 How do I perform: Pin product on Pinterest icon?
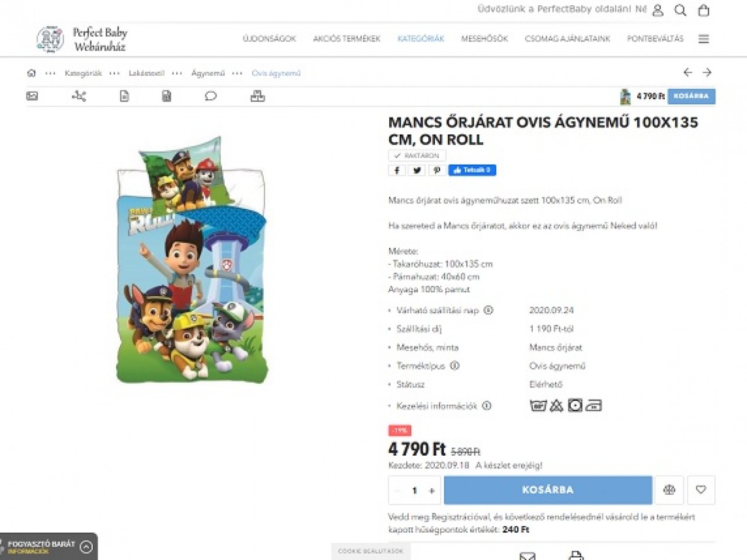pyautogui.click(x=437, y=170)
